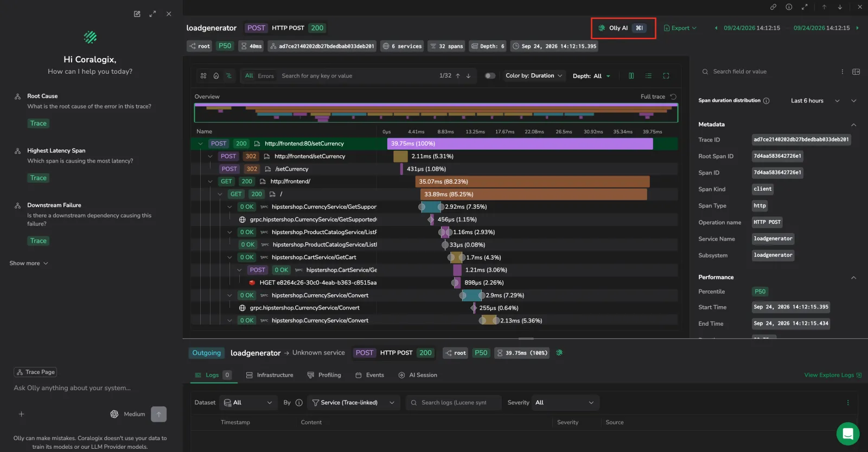Collapse the Performance section
Image resolution: width=868 pixels, height=452 pixels.
click(x=854, y=277)
